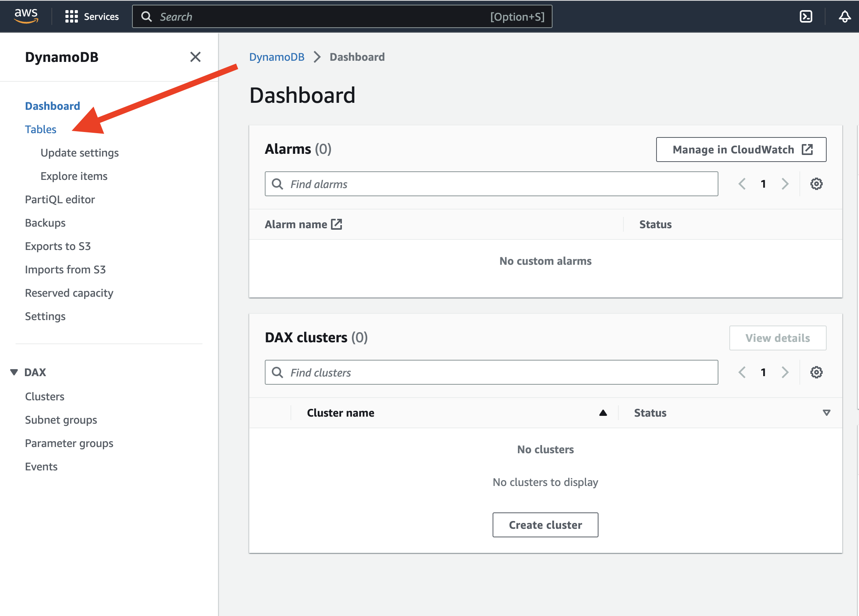This screenshot has width=859, height=616.
Task: Click the Find clusters search box
Action: (491, 372)
